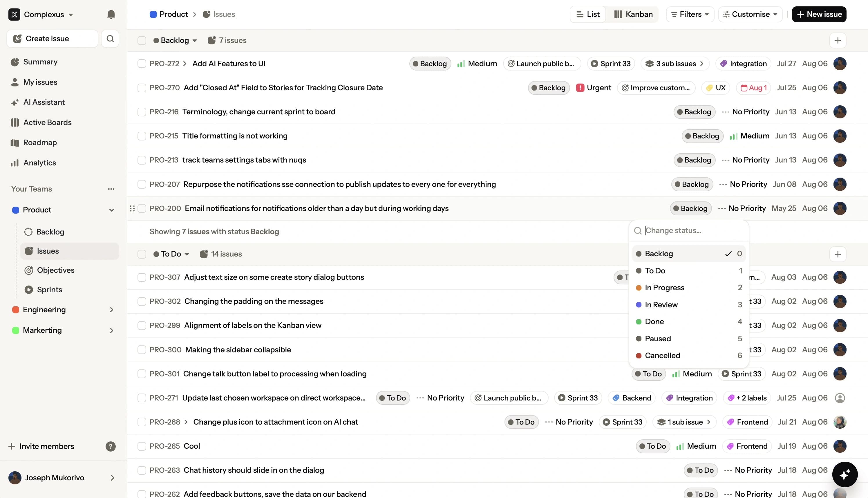Select In Progress in the status menu
868x498 pixels.
pyautogui.click(x=665, y=287)
